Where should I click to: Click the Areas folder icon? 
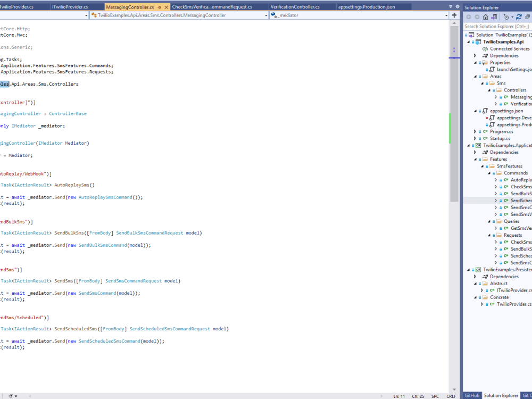[485, 76]
